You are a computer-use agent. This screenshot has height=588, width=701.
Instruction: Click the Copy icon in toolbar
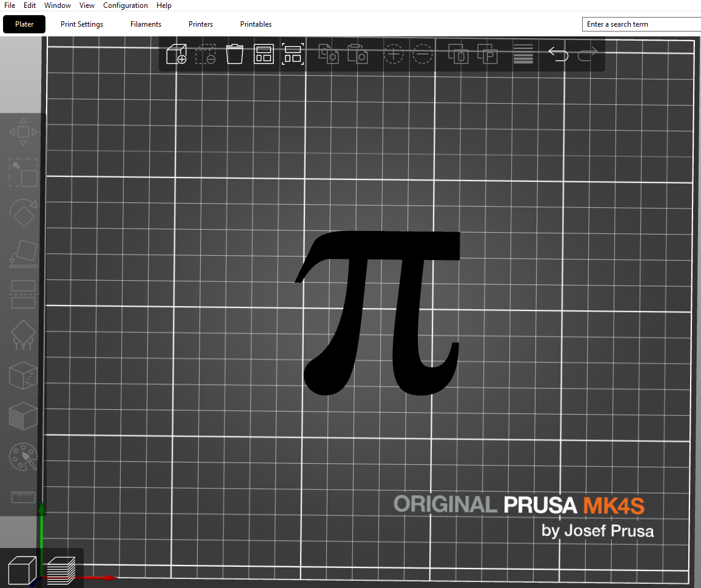coord(328,53)
